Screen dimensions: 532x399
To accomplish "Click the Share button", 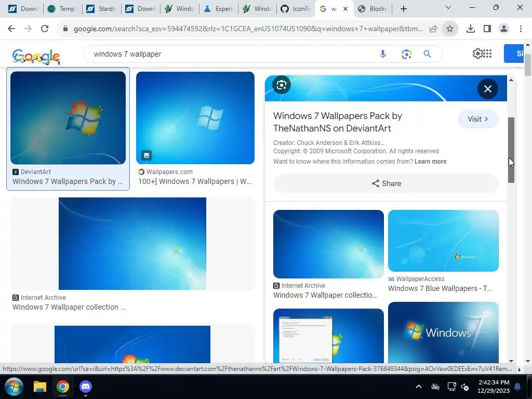I will pos(386,183).
